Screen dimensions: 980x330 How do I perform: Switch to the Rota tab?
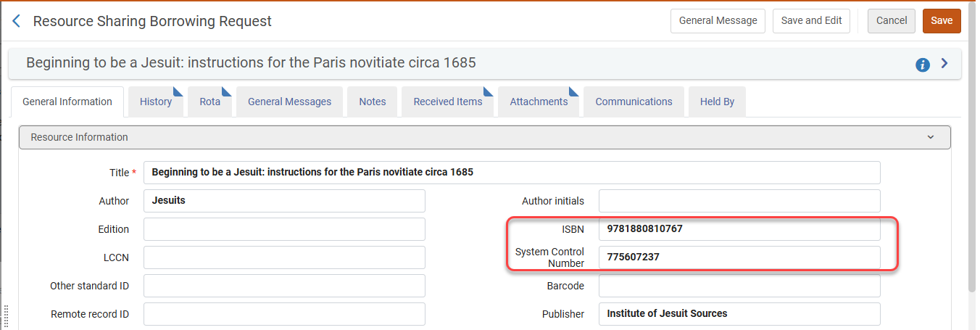point(209,102)
